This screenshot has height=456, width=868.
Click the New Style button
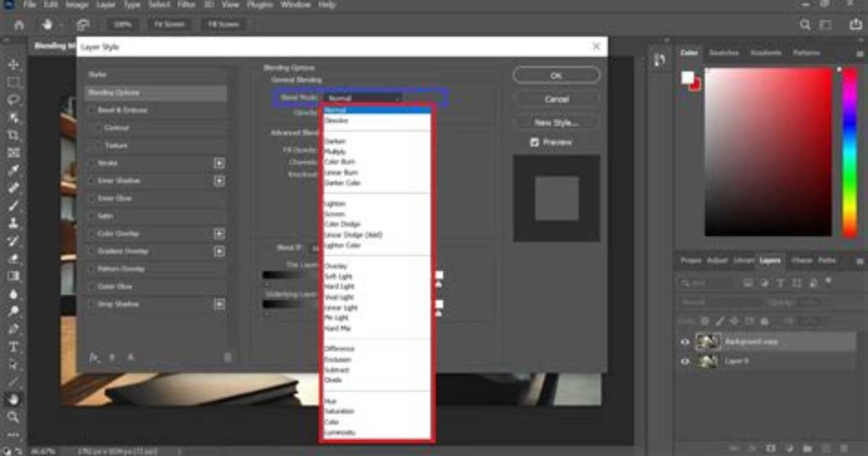557,123
